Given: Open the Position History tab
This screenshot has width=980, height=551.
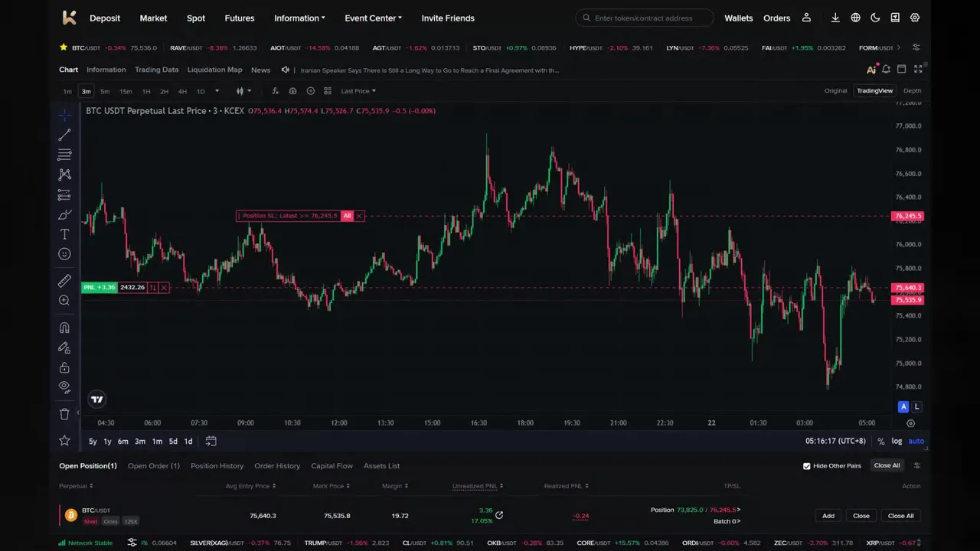Looking at the screenshot, I should [217, 465].
